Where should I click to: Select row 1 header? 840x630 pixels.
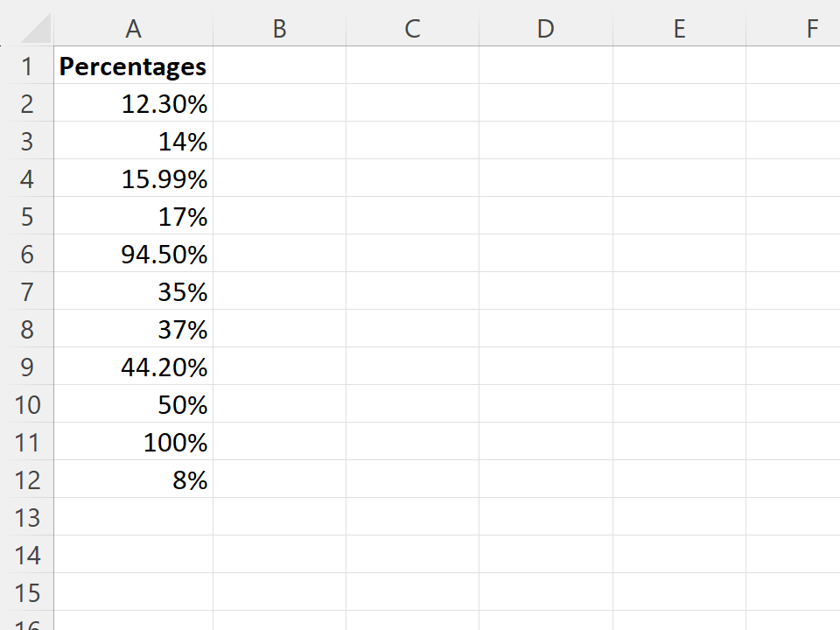pyautogui.click(x=27, y=66)
